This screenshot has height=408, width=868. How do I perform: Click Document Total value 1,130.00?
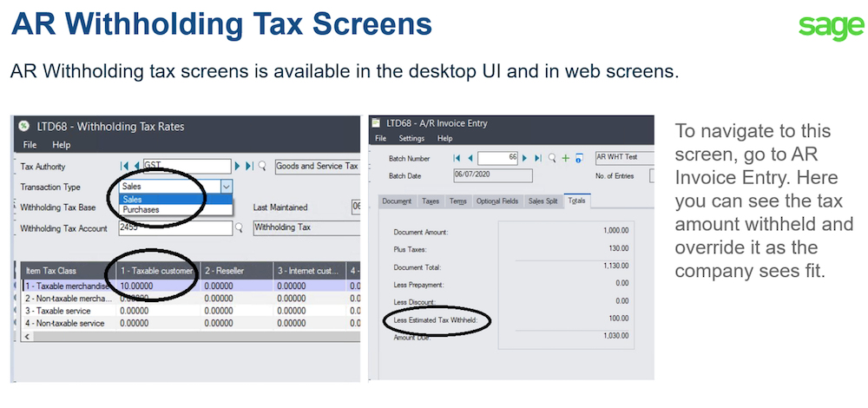tap(615, 267)
